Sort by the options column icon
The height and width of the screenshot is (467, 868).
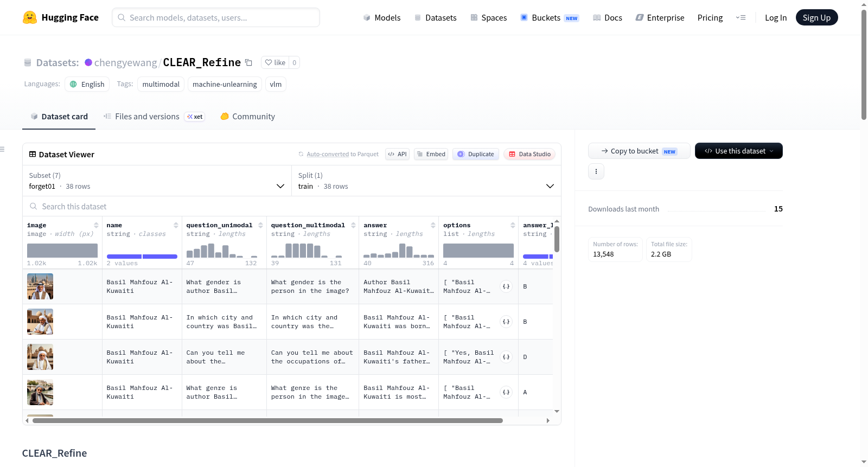point(513,225)
